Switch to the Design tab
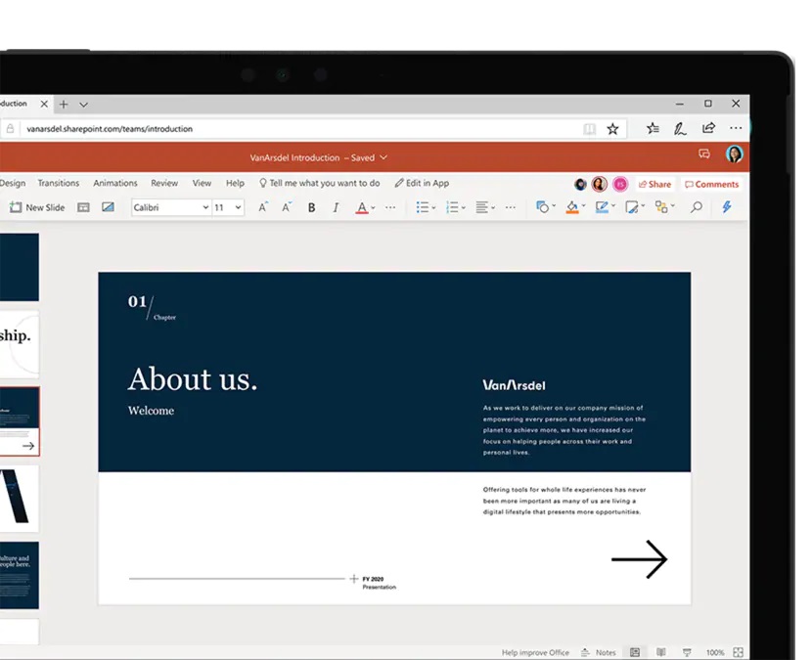812x660 pixels. tap(13, 183)
